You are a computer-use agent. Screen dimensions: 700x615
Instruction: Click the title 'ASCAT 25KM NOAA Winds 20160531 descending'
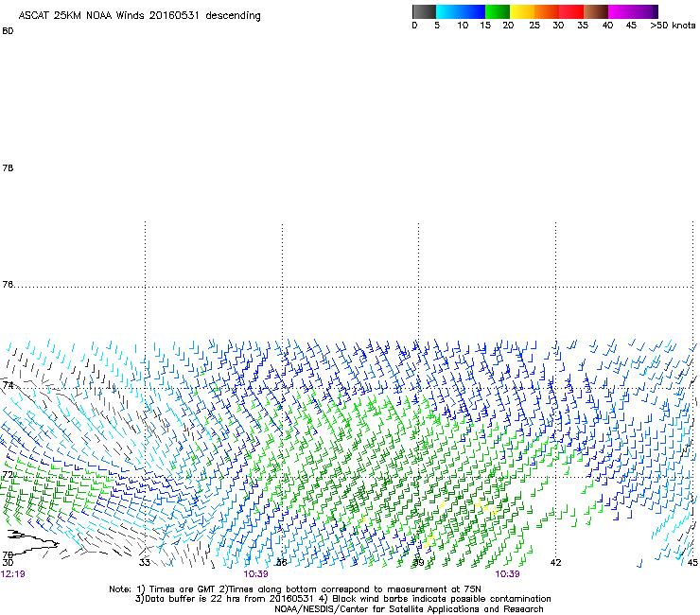[x=139, y=16]
